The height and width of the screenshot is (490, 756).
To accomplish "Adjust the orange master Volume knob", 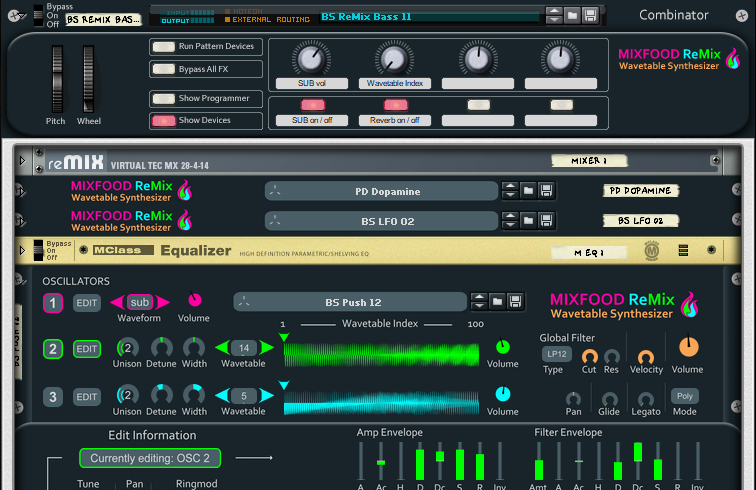I will coord(688,347).
